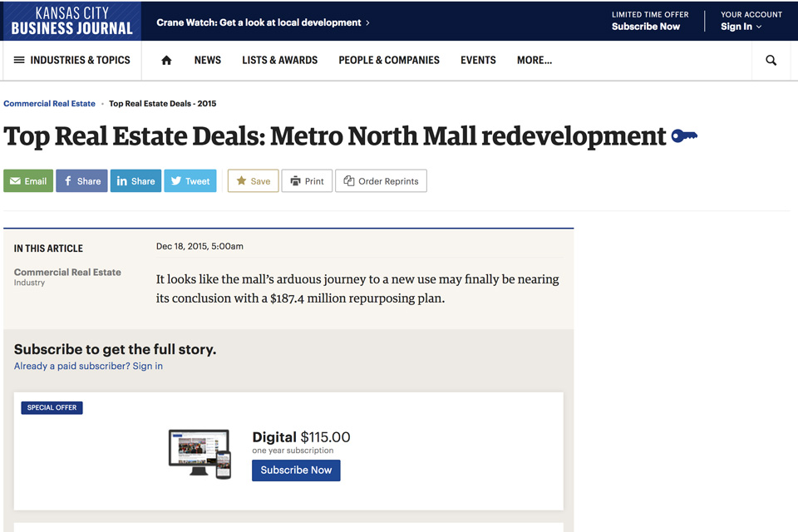Share the article on Facebook

click(82, 180)
